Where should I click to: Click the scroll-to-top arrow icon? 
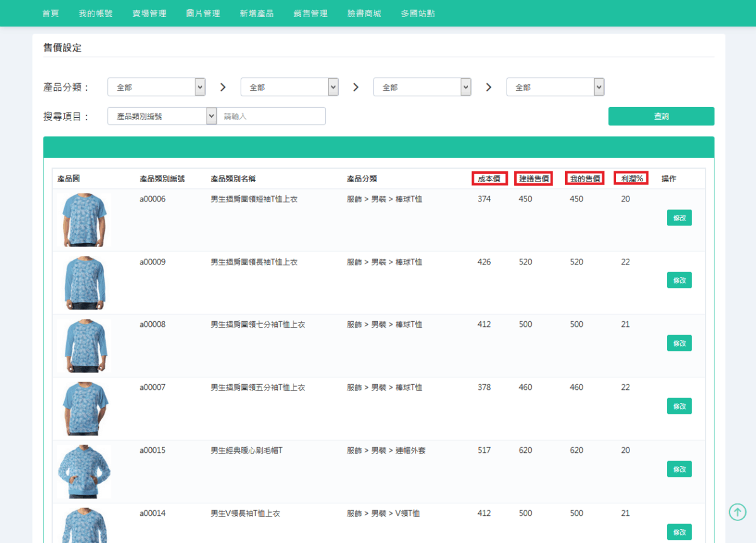(738, 512)
